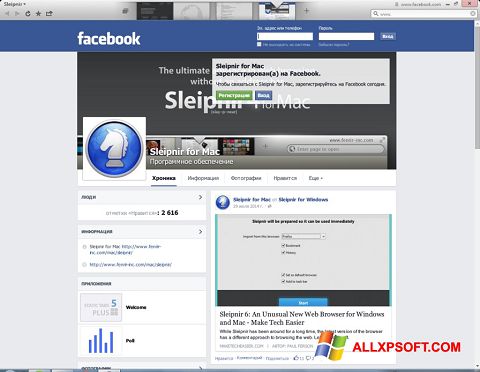
Task: Click the reload page icon
Action: tap(28, 14)
